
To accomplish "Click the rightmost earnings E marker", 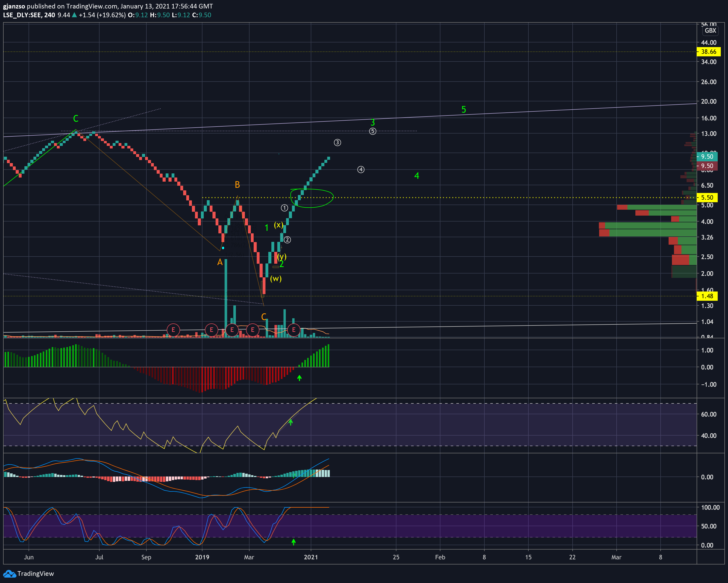I will click(294, 330).
